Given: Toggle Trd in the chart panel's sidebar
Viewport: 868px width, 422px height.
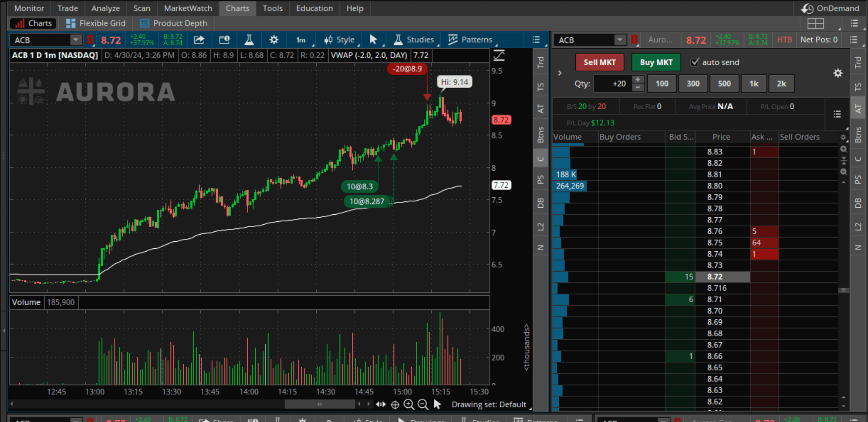Looking at the screenshot, I should tap(540, 62).
